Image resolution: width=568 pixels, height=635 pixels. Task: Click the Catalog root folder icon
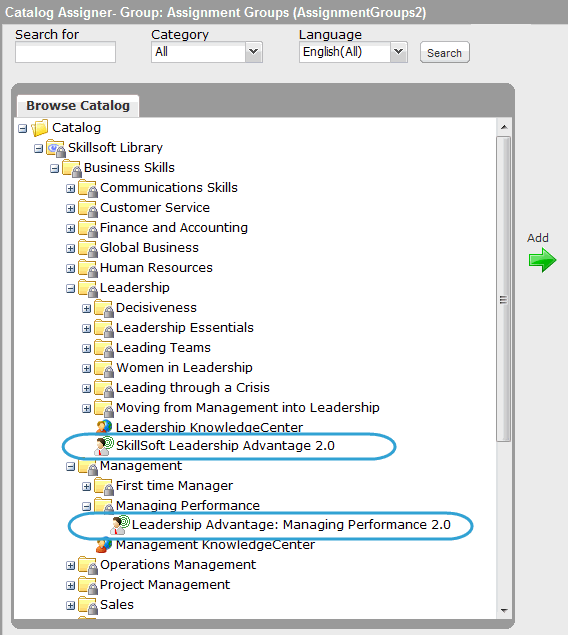pos(40,128)
